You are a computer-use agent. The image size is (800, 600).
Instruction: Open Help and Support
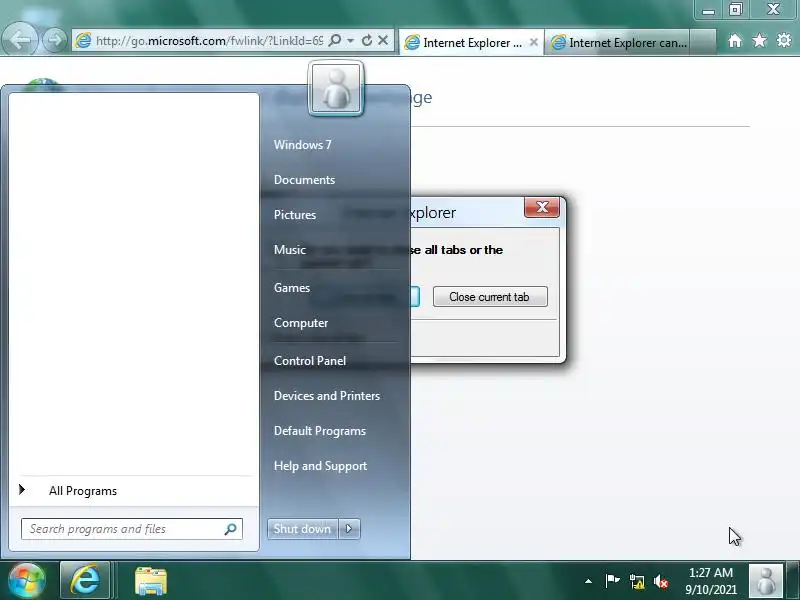(x=320, y=466)
